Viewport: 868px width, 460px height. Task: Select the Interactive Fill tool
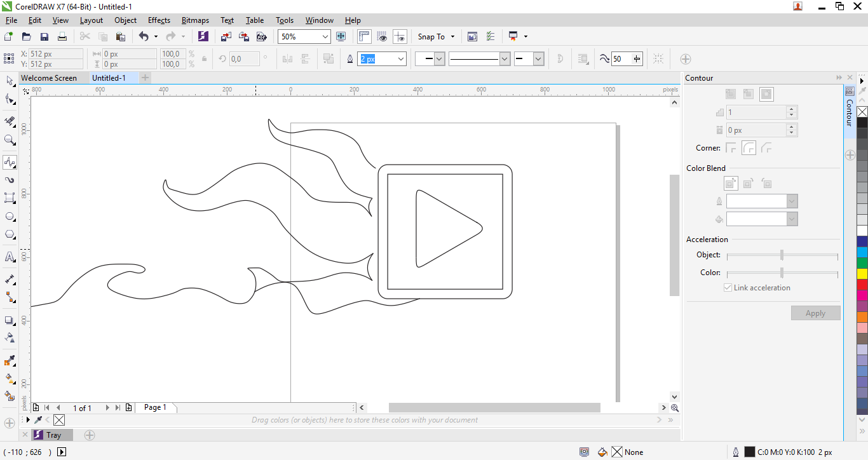tap(10, 378)
